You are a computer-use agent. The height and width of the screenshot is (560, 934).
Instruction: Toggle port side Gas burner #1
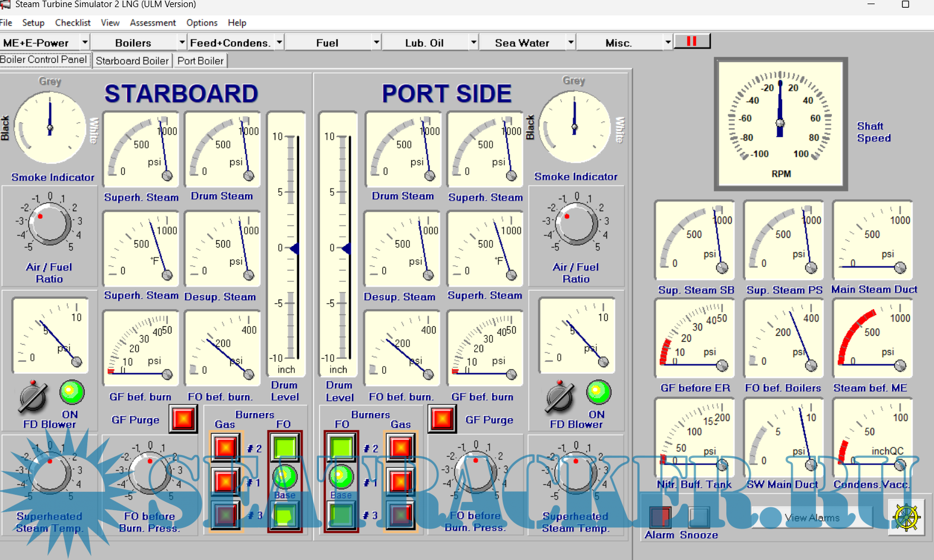click(401, 481)
